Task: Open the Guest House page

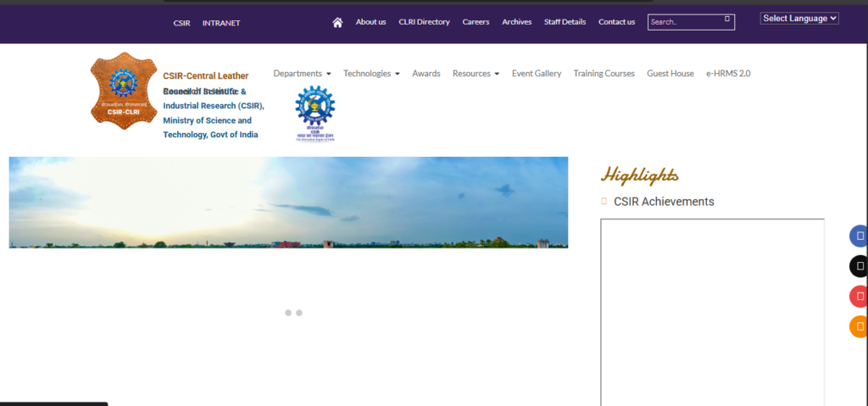Action: pyautogui.click(x=670, y=73)
